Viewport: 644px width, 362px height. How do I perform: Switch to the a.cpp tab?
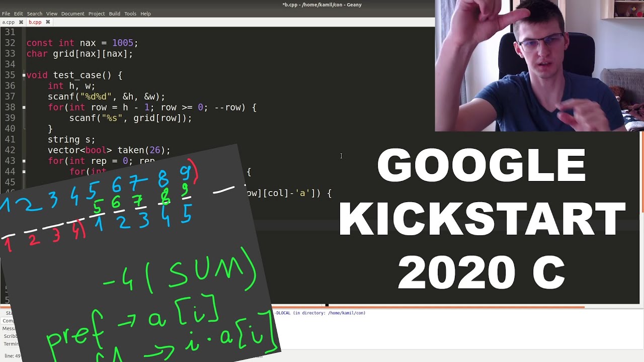pos(9,22)
